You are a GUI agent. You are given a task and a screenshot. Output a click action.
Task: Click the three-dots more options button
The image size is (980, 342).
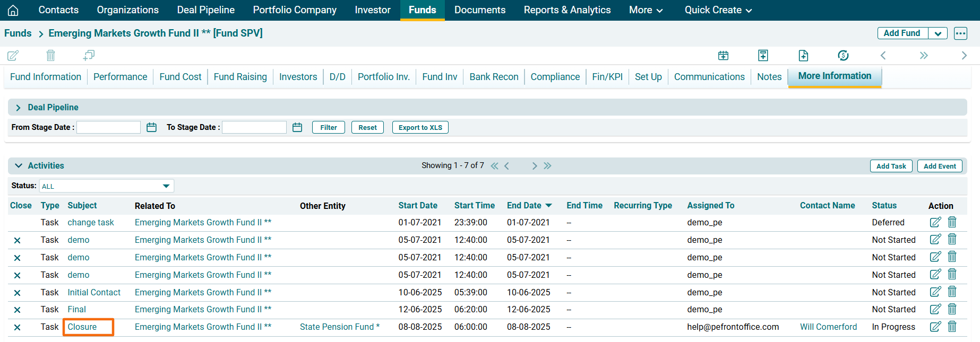click(x=960, y=33)
